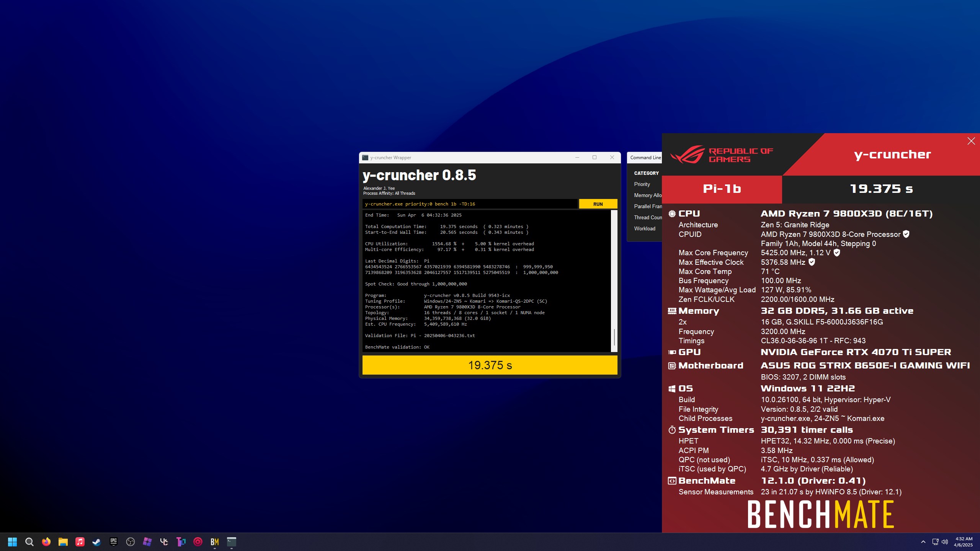Screen dimensions: 980x551
Task: Click 'Windows 11 22H2' OS heading
Action: click(x=808, y=389)
